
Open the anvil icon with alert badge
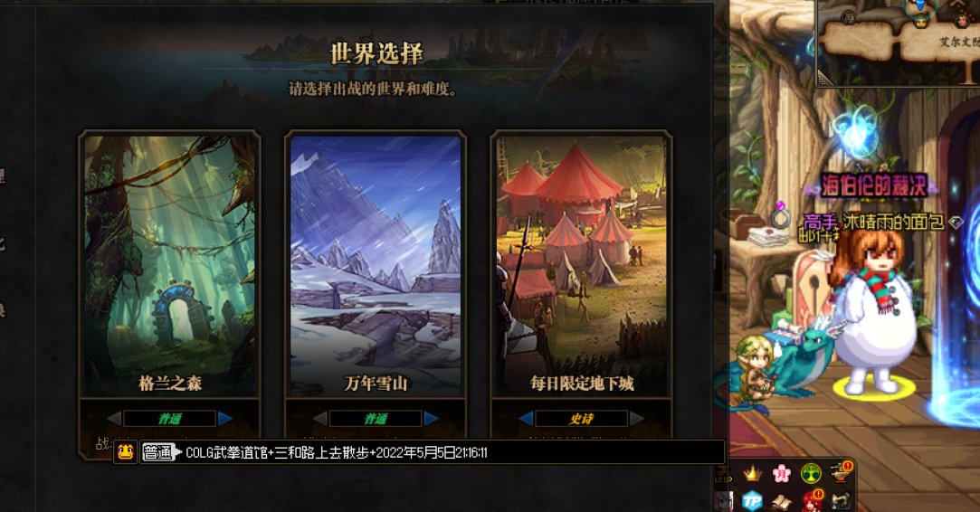pos(842,472)
